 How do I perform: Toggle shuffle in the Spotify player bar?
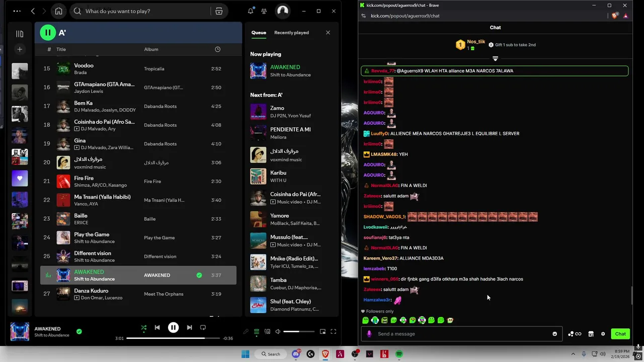pos(144,328)
